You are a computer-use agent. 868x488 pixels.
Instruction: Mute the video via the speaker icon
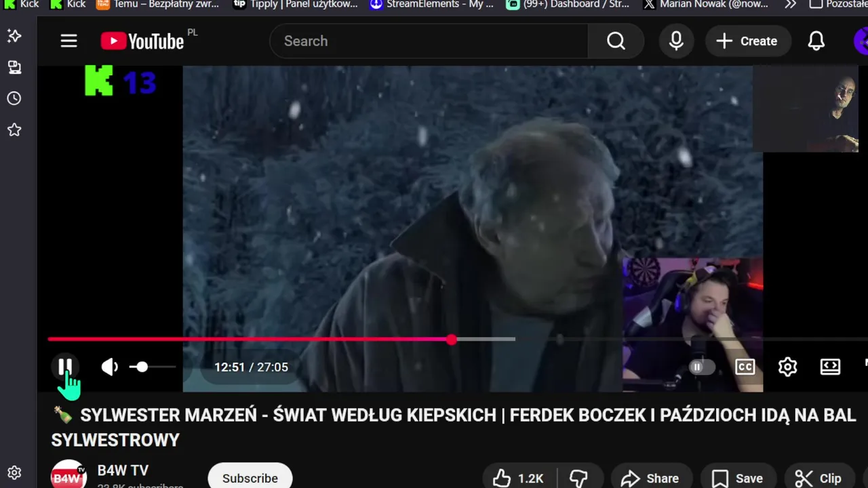(x=109, y=367)
